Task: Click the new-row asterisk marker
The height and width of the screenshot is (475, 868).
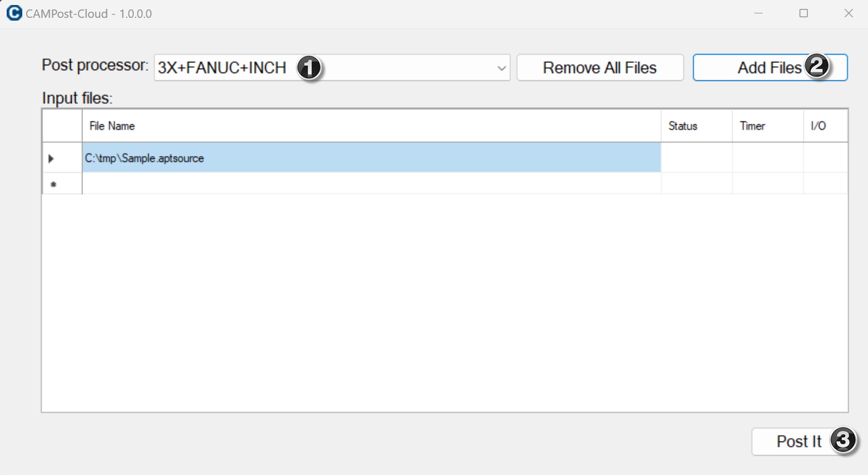Action: click(53, 184)
